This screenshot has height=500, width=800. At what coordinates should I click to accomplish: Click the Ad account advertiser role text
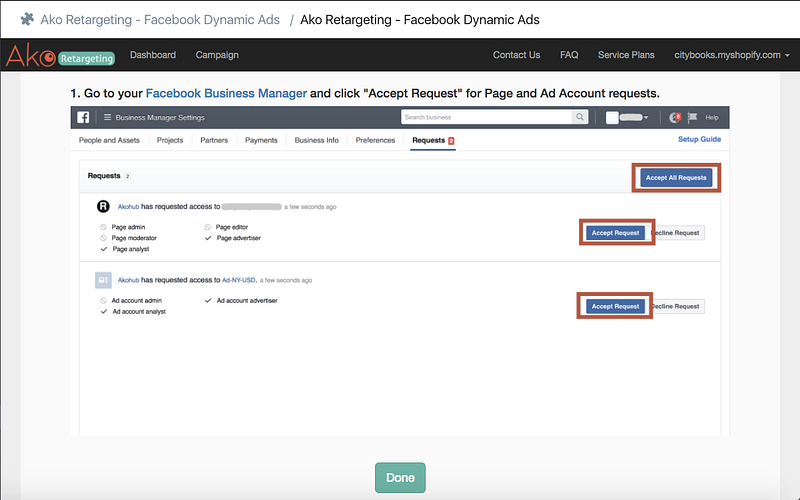coord(247,301)
